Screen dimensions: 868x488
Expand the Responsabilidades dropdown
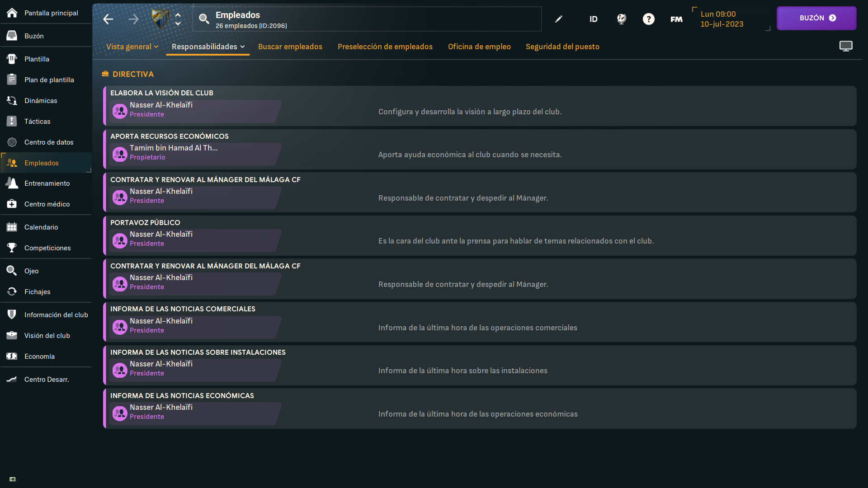tap(208, 47)
